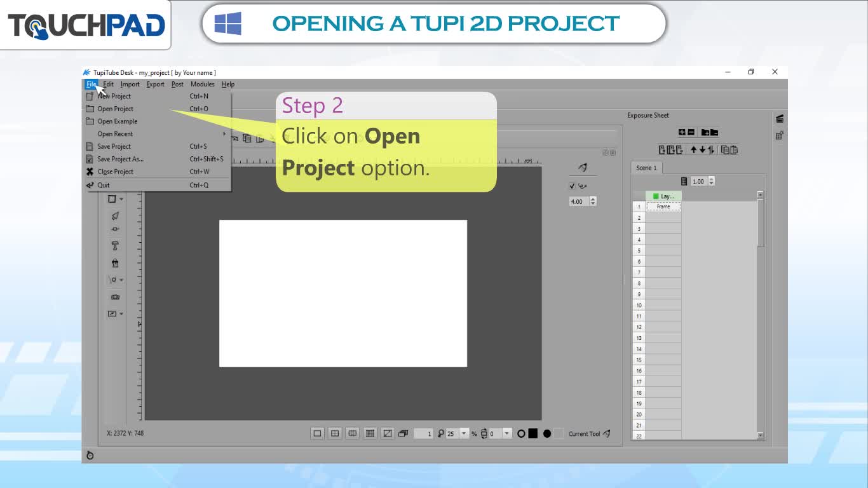Screen dimensions: 868x488
Task: Click the add frame plus icon
Action: (682, 132)
